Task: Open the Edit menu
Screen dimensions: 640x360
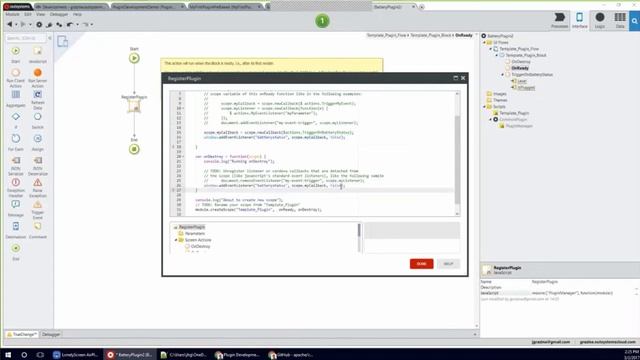Action: pos(28,14)
